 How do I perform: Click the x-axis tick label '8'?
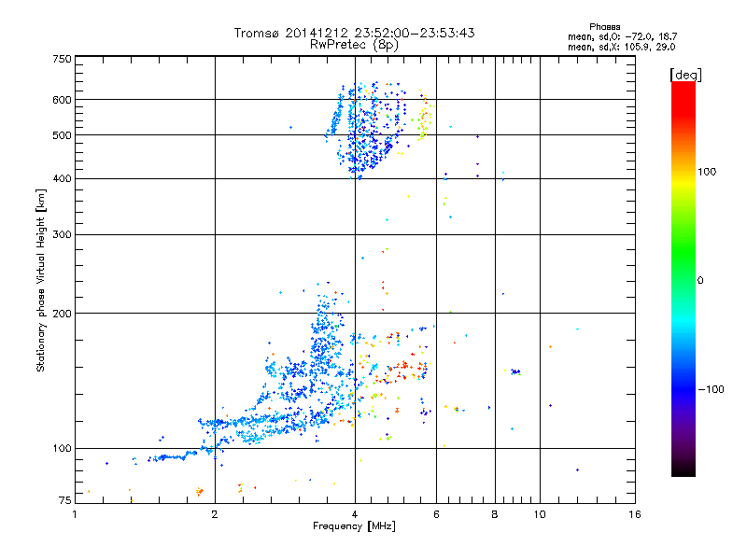tap(495, 514)
